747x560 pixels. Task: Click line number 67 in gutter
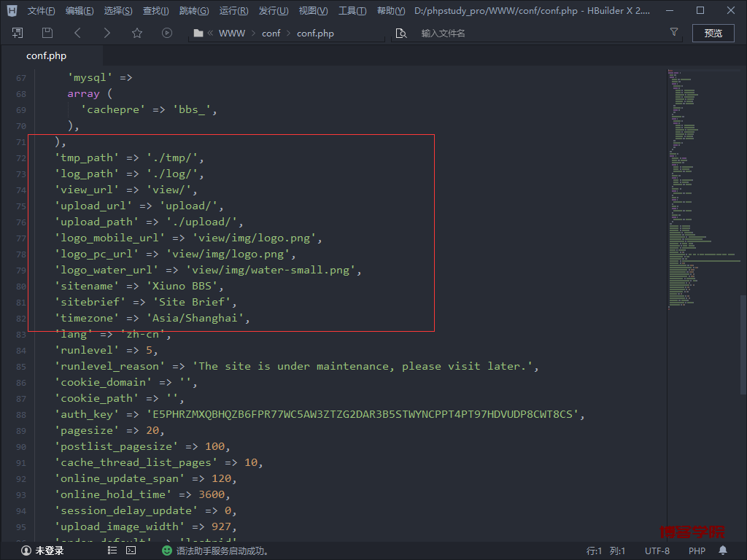(21, 78)
